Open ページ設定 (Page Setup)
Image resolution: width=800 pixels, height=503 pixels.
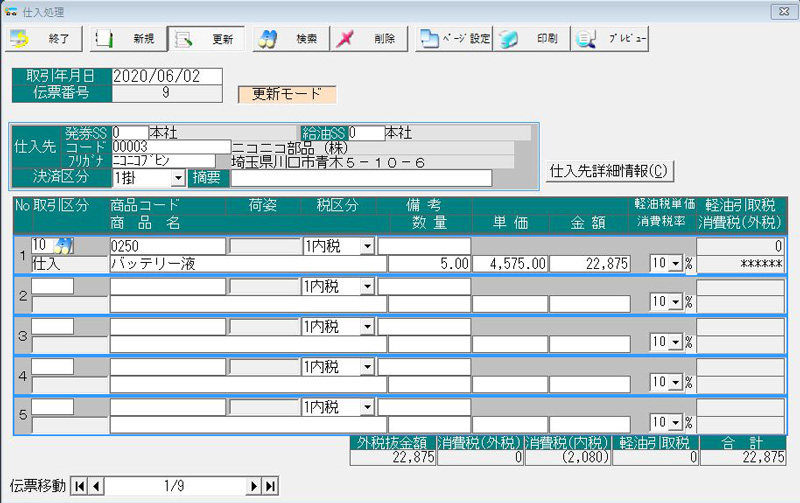[x=453, y=39]
